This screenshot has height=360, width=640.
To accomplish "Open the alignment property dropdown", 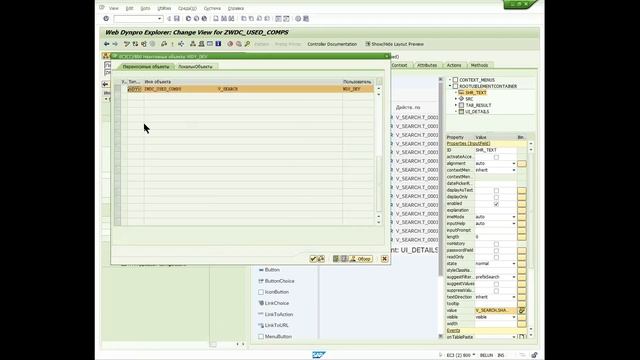I will (x=514, y=164).
